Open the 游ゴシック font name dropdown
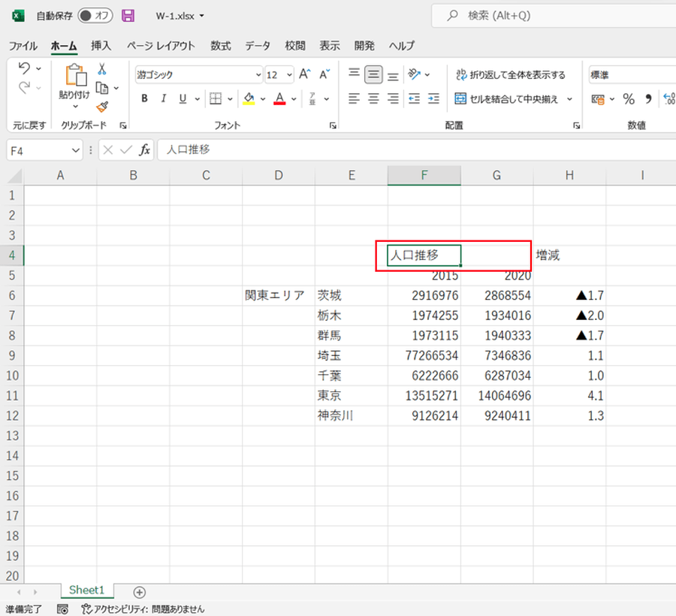Screen dimensions: 676x616 pyautogui.click(x=258, y=75)
